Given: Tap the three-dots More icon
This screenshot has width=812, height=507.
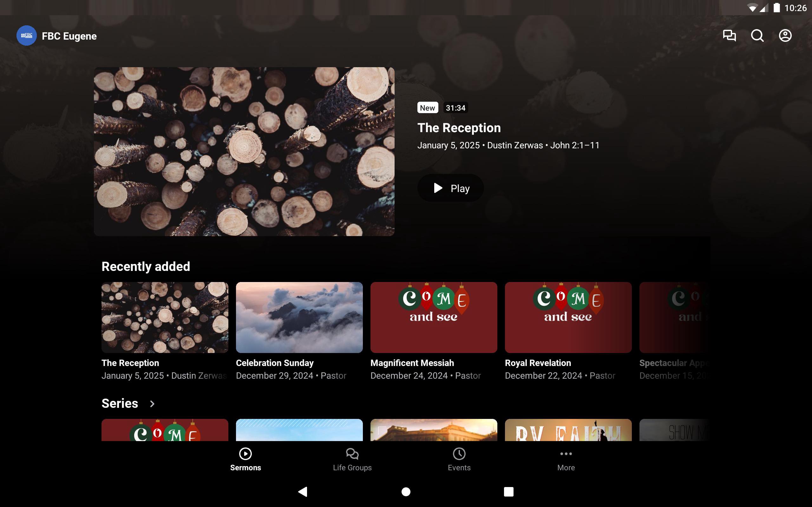Looking at the screenshot, I should [566, 454].
